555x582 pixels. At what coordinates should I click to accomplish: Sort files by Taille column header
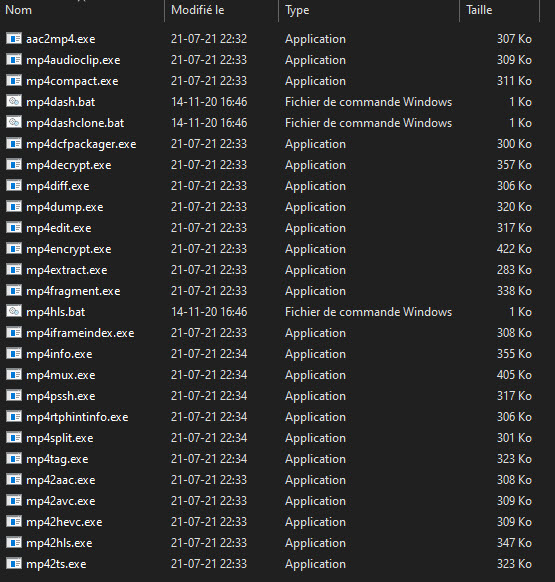[x=479, y=10]
